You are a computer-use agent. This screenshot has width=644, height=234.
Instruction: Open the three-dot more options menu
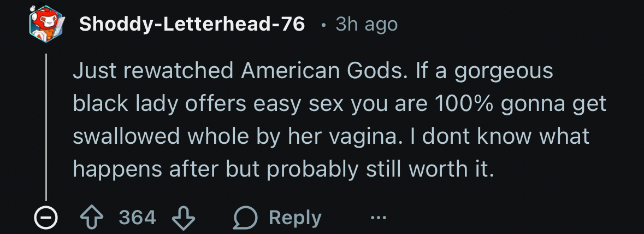tap(377, 218)
